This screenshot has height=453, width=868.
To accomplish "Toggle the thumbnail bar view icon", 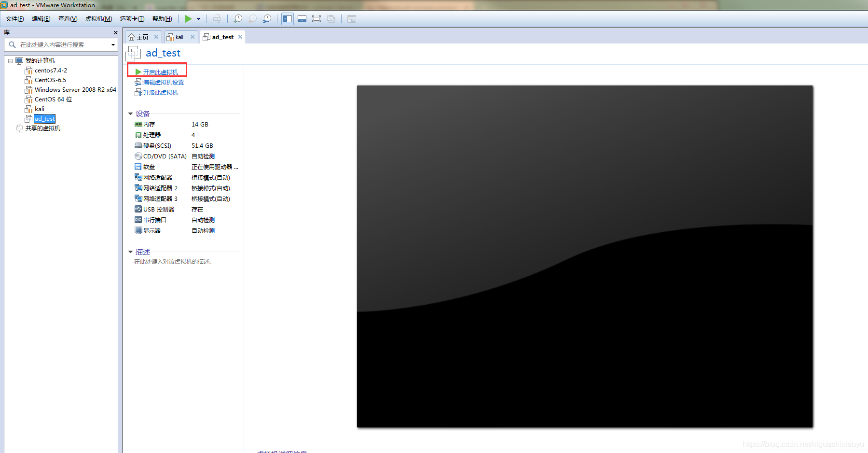I will point(302,19).
